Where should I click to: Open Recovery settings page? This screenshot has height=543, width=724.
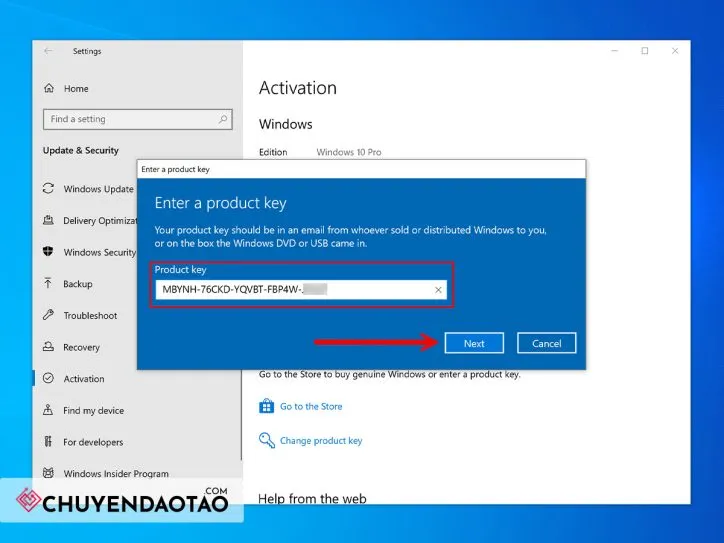click(81, 347)
